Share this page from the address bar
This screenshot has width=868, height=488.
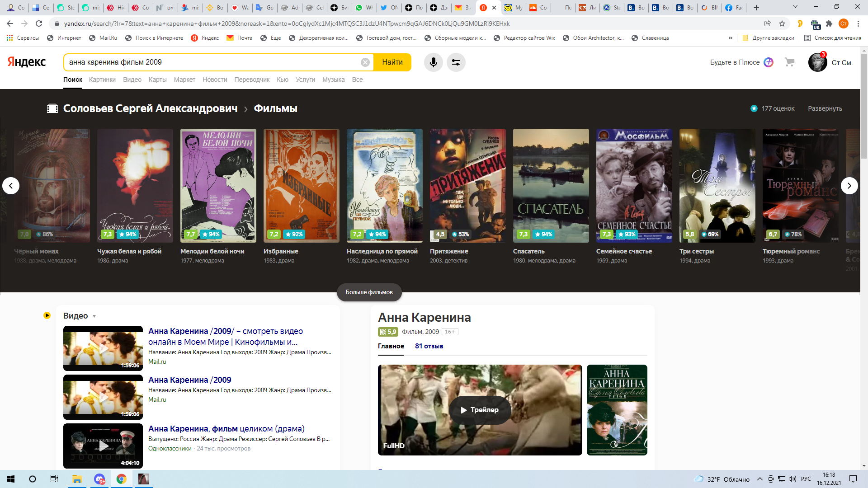coord(767,23)
